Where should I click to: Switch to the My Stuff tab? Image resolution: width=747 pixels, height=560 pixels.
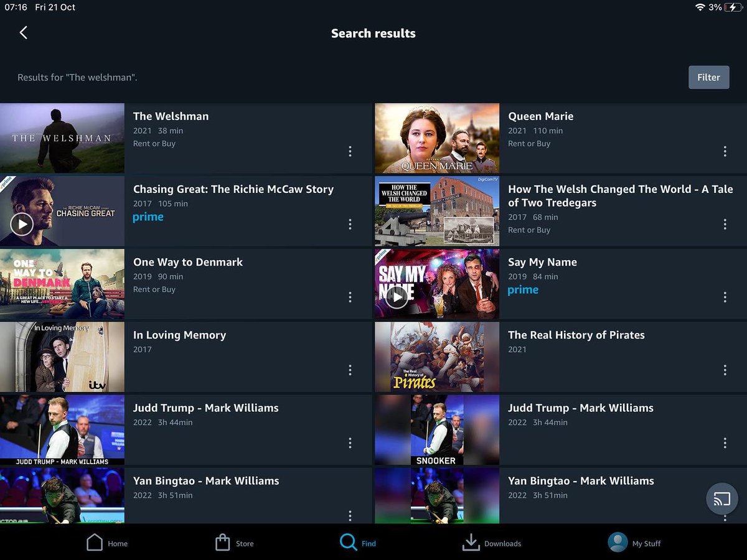pyautogui.click(x=634, y=543)
